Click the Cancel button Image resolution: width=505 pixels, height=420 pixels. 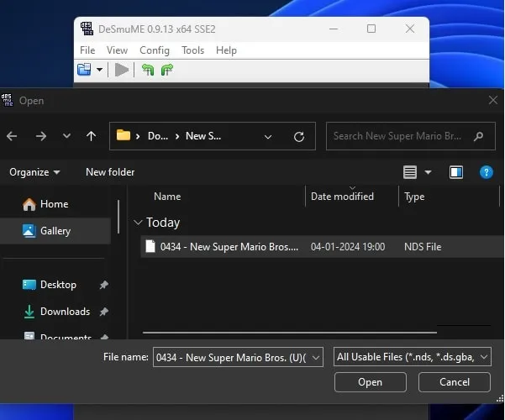455,382
